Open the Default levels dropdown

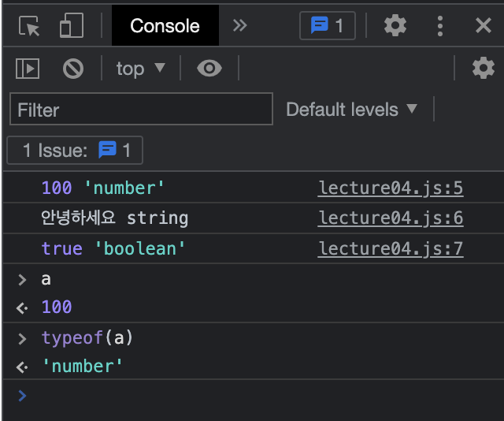[351, 110]
